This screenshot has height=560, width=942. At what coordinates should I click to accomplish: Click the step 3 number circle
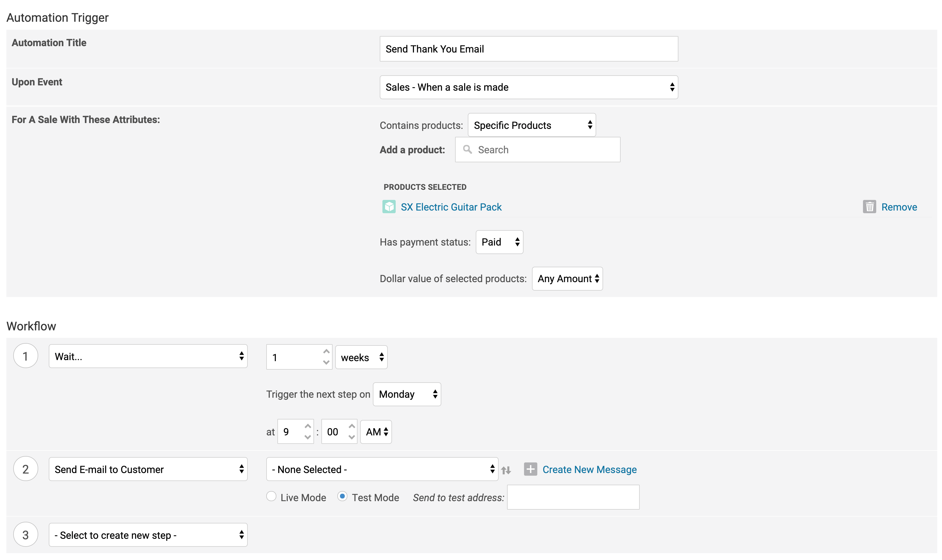click(25, 534)
